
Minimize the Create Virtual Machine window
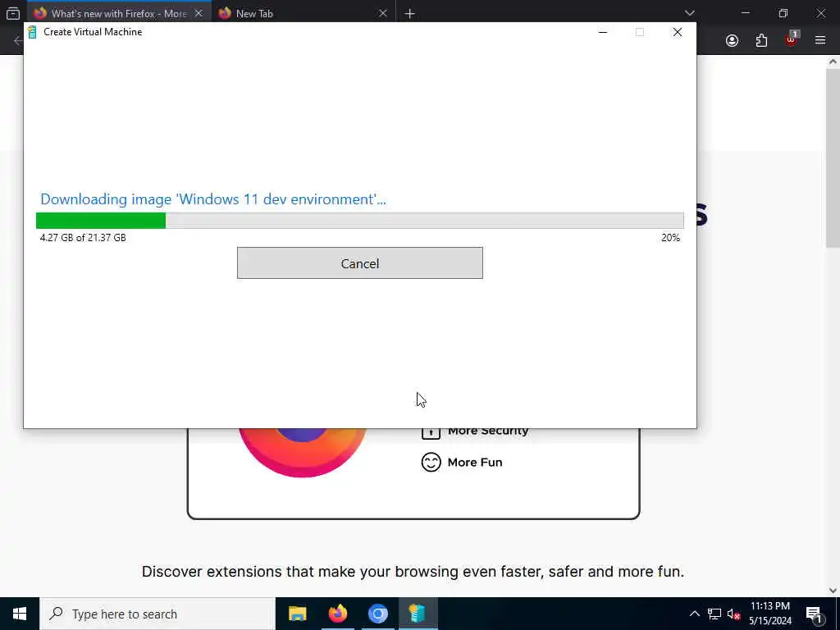pos(603,32)
